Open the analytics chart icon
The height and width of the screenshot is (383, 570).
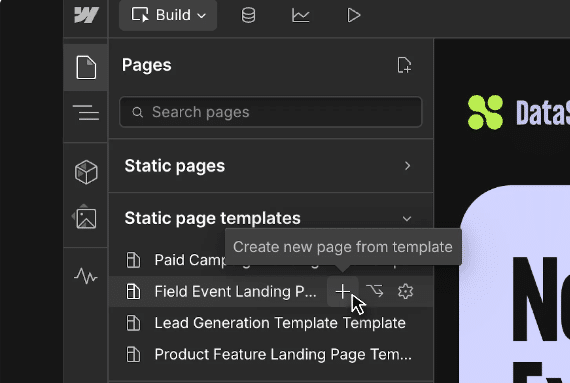coord(301,16)
